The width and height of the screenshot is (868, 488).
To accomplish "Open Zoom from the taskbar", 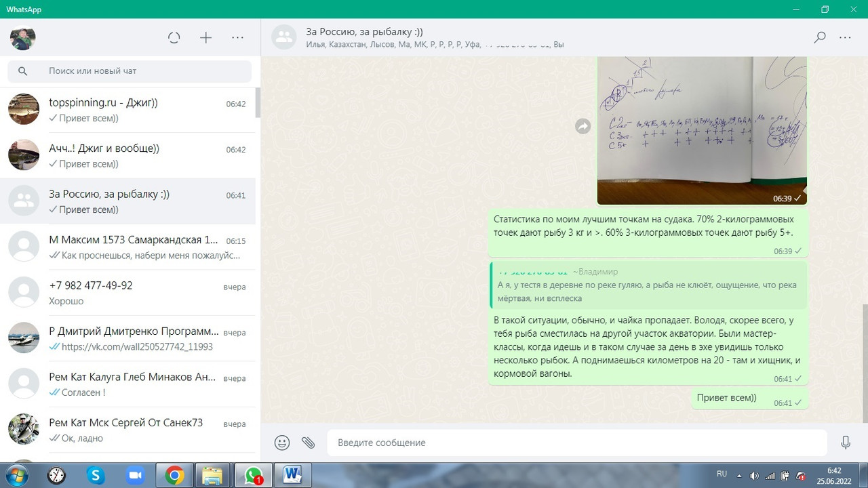I will click(135, 476).
